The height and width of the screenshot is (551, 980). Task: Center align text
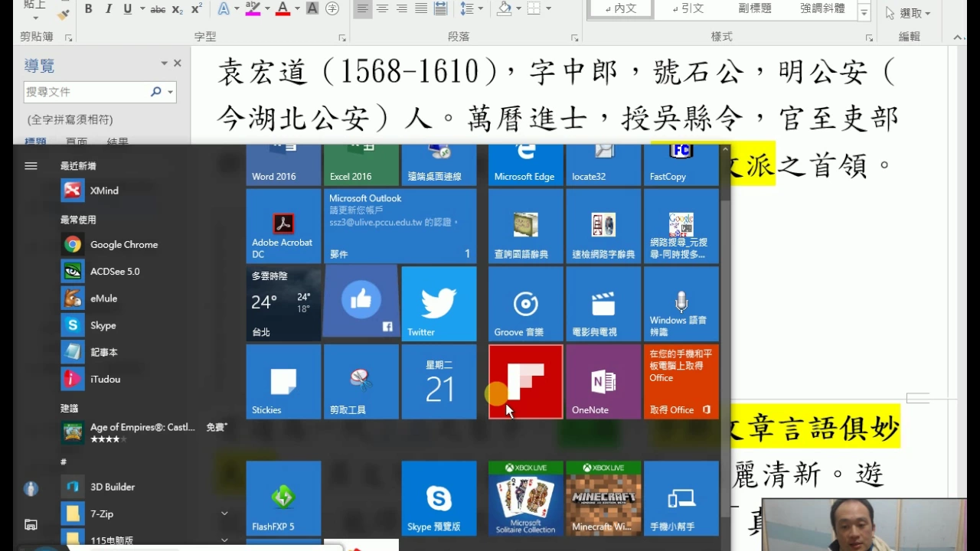(382, 9)
